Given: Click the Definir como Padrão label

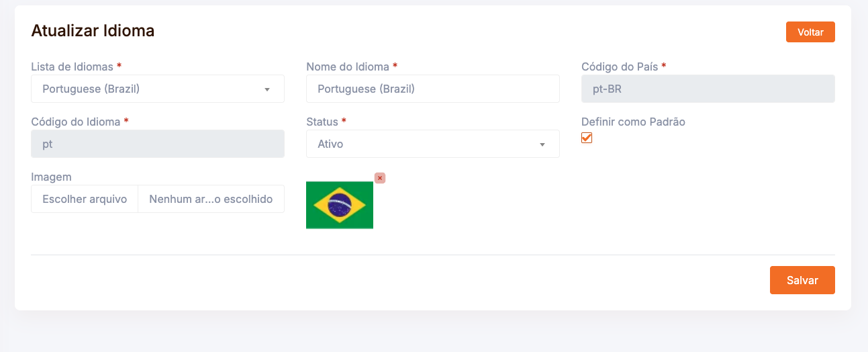Looking at the screenshot, I should point(633,122).
